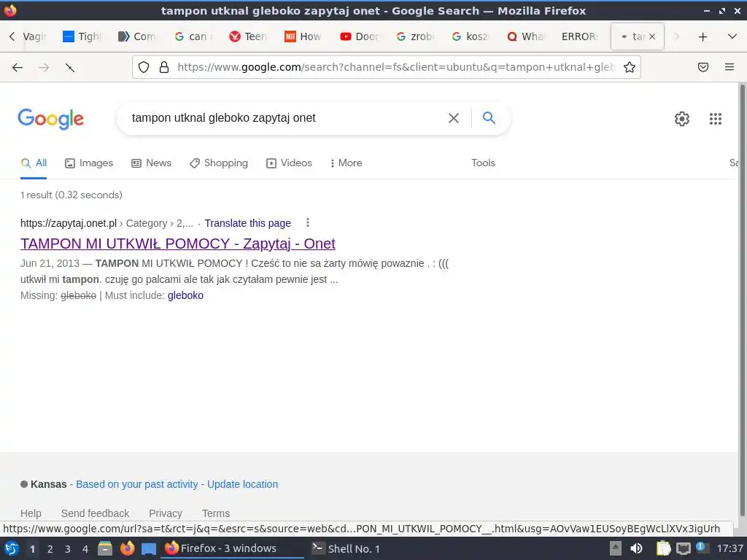The height and width of the screenshot is (560, 747).
Task: Open Google quick settings gear
Action: (x=682, y=119)
